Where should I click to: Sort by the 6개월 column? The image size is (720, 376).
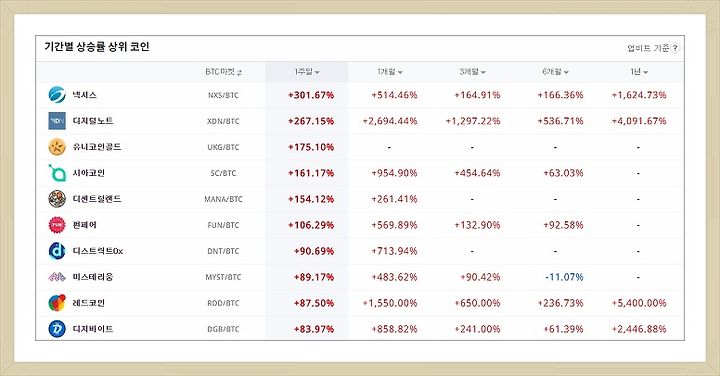click(555, 72)
